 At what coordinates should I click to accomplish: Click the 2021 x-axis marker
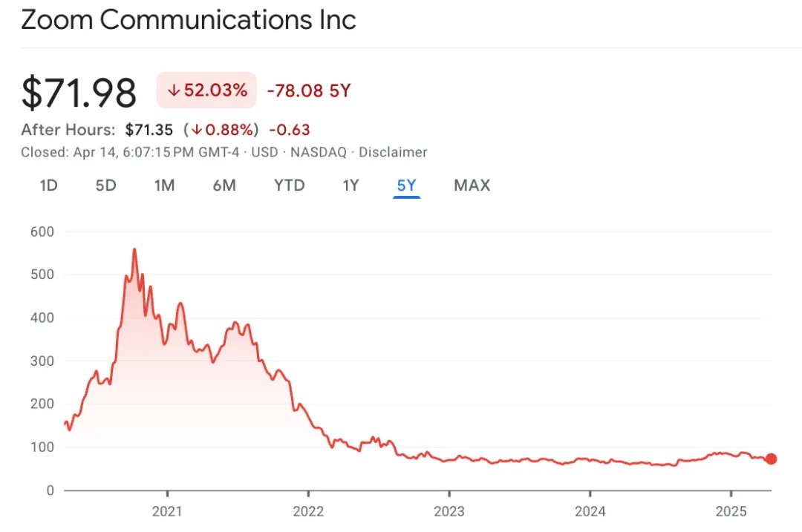coord(167,511)
